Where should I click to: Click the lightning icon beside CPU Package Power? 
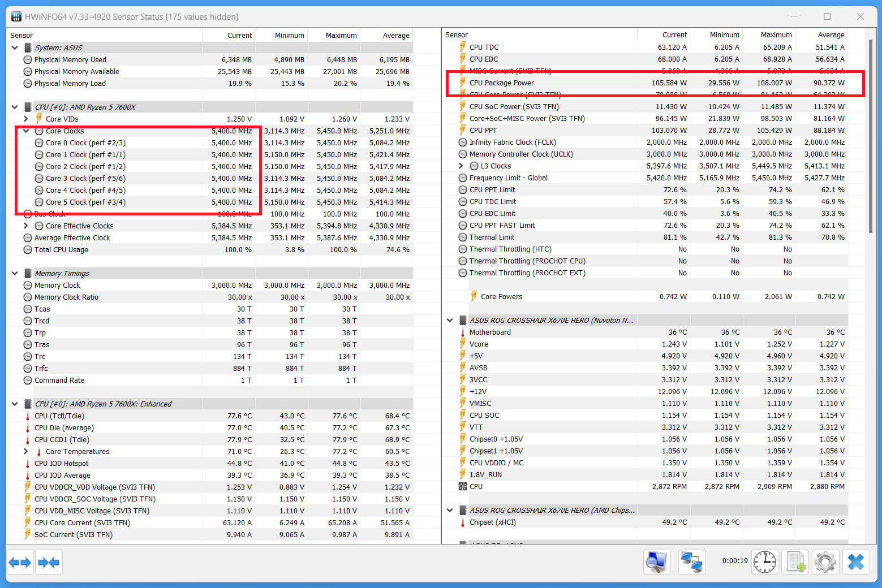click(463, 83)
